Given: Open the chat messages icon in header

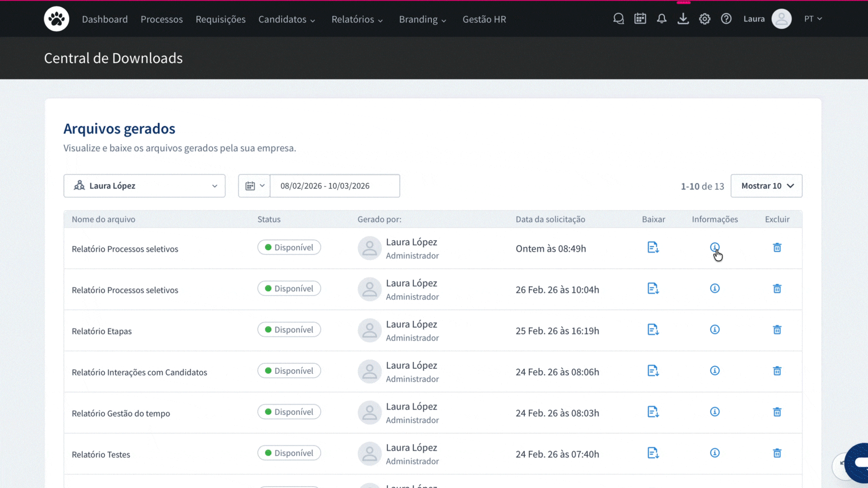Looking at the screenshot, I should pyautogui.click(x=618, y=19).
